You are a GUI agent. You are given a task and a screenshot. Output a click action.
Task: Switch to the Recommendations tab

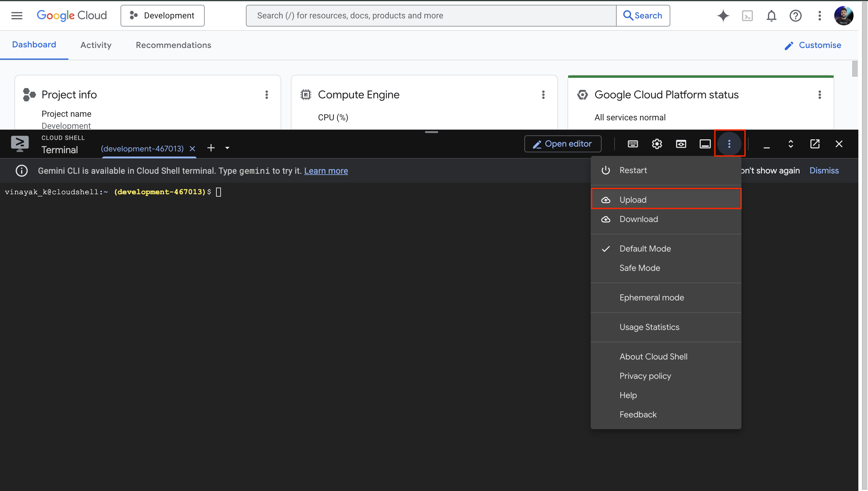point(174,45)
